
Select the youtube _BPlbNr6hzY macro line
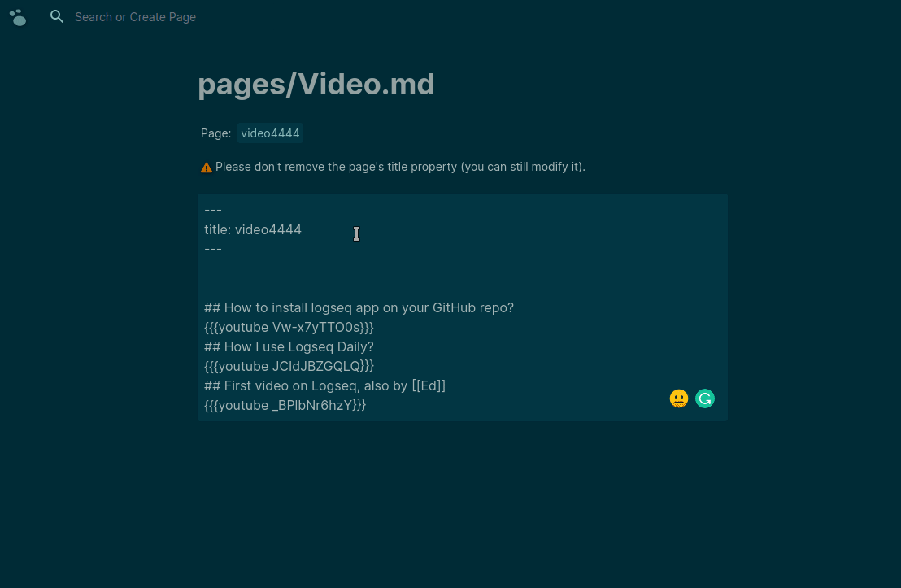(285, 405)
